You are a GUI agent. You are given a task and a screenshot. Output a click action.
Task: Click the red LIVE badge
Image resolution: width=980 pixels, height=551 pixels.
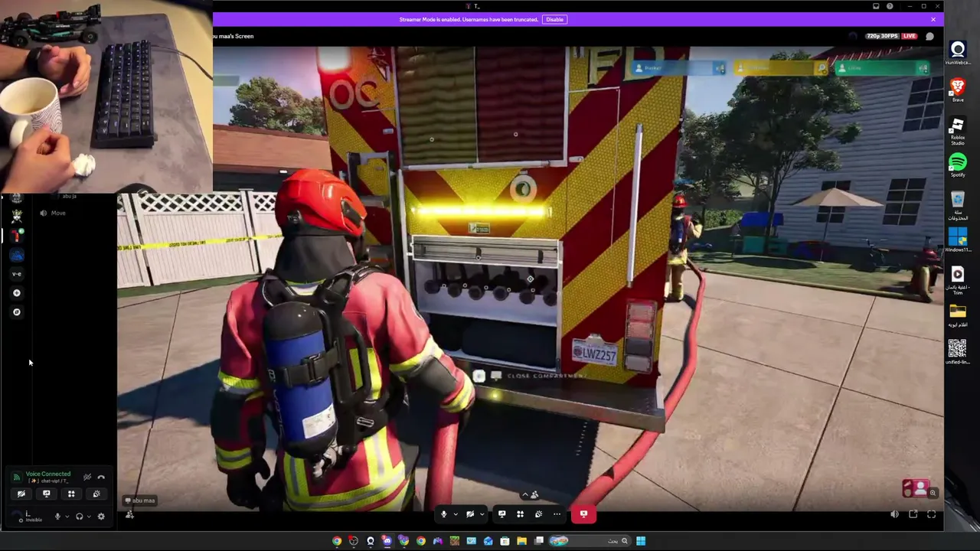910,36
